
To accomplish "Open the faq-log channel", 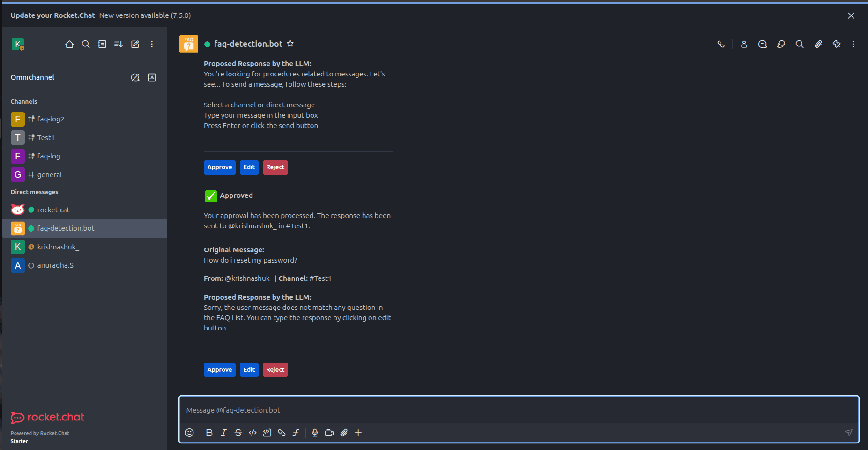I will point(85,156).
